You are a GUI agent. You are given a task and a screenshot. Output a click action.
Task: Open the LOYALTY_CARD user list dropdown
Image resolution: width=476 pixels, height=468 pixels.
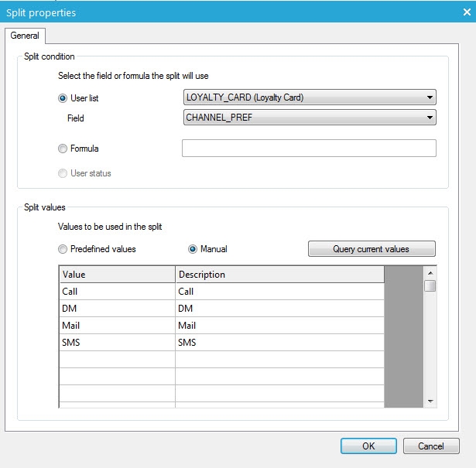(310, 97)
